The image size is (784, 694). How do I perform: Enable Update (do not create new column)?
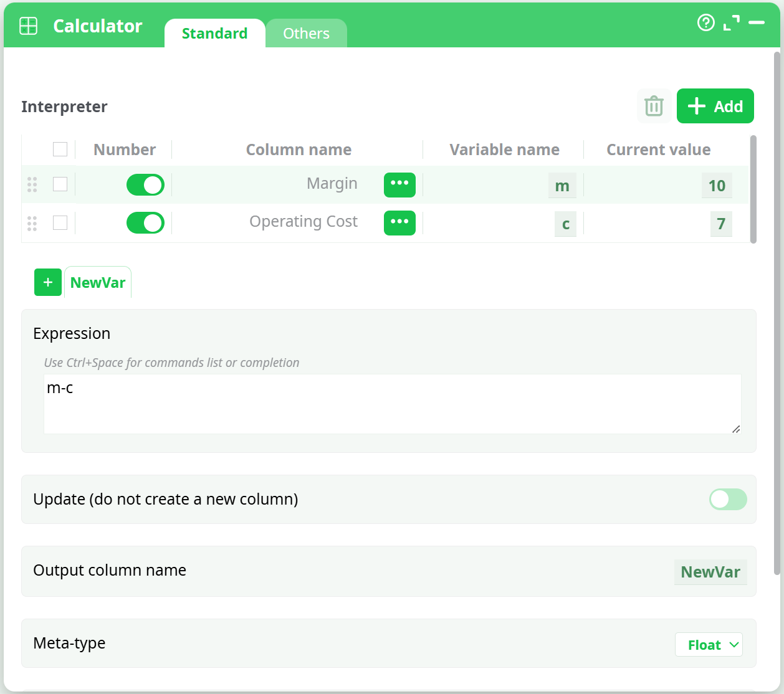(x=727, y=499)
